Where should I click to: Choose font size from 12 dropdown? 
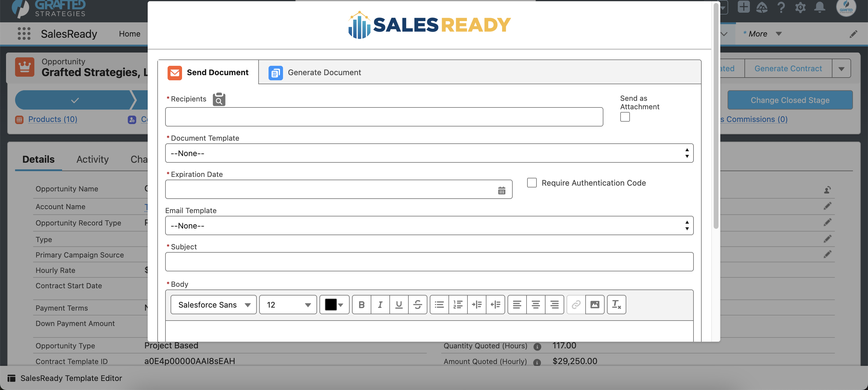pos(288,305)
